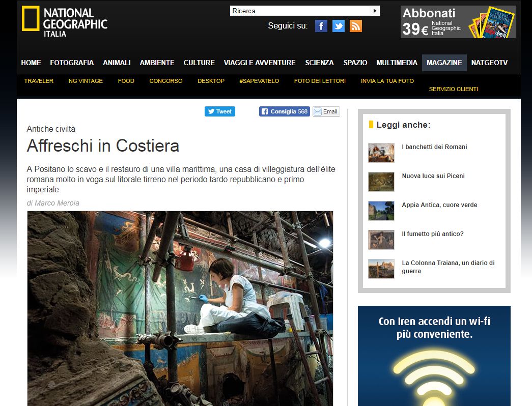532x406 pixels.
Task: Open the CONCORSO submenu link
Action: pos(166,81)
